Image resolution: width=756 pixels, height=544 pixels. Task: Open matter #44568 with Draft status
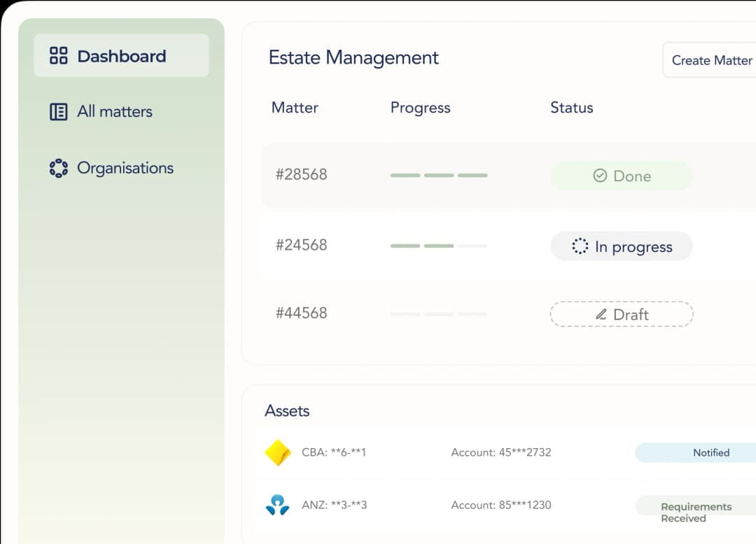point(301,314)
